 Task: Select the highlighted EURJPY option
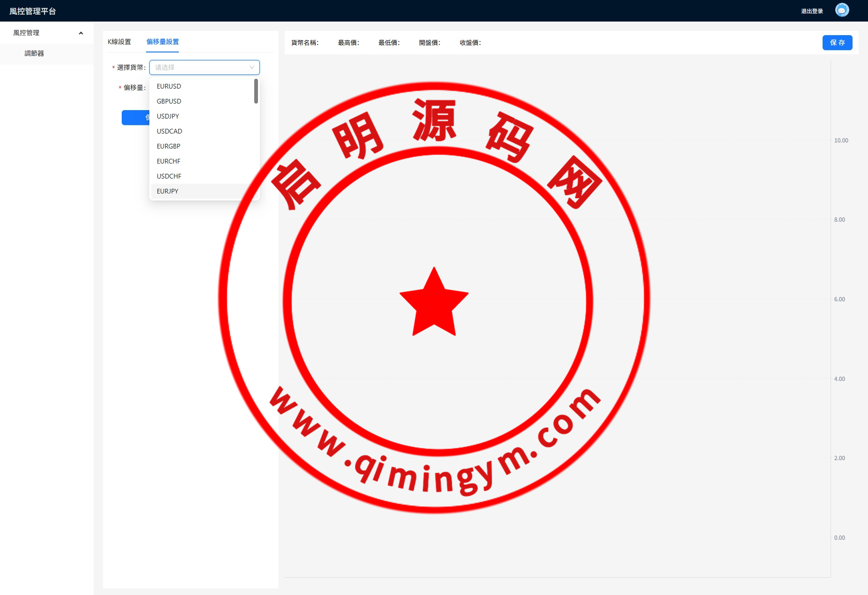pyautogui.click(x=168, y=191)
